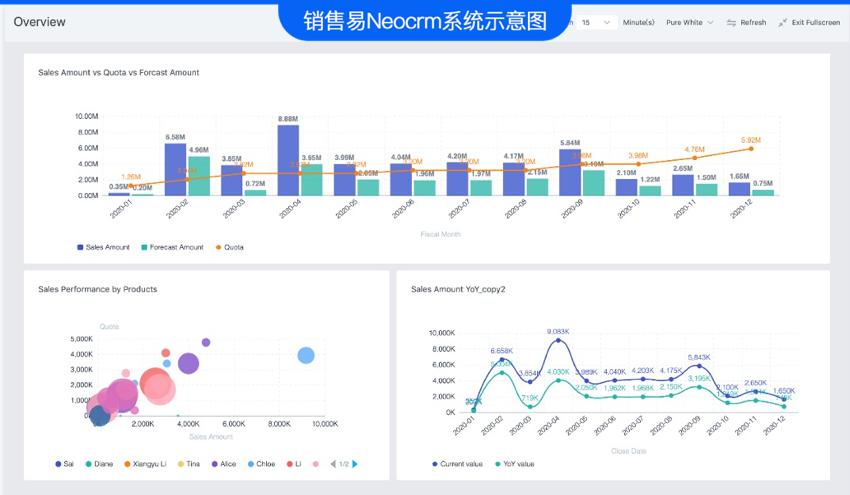The width and height of the screenshot is (850, 495).
Task: Click the YoY point labeled 3,195K
Action: 699,387
